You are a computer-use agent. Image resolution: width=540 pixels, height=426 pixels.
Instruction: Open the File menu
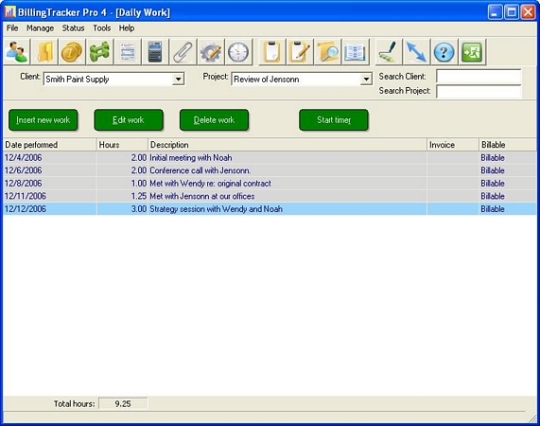[x=12, y=28]
